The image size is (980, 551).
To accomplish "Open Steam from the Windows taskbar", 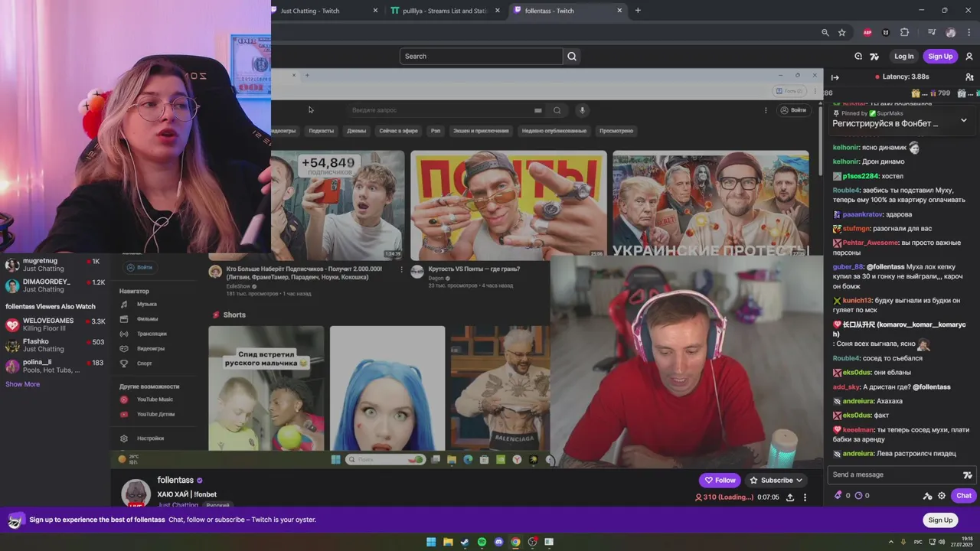I will tap(465, 542).
